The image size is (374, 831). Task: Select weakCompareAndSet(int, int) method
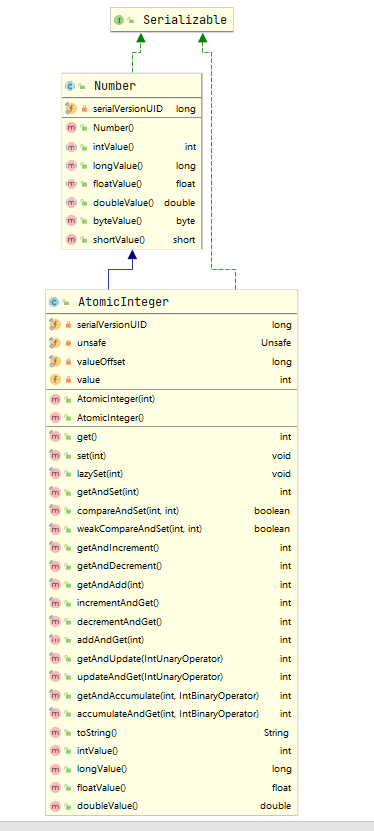coord(172,528)
